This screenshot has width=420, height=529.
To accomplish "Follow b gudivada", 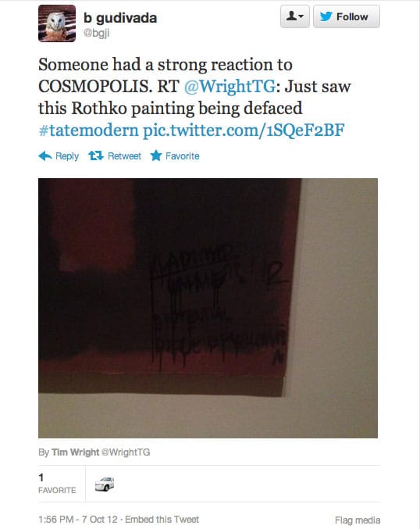I will coord(346,16).
